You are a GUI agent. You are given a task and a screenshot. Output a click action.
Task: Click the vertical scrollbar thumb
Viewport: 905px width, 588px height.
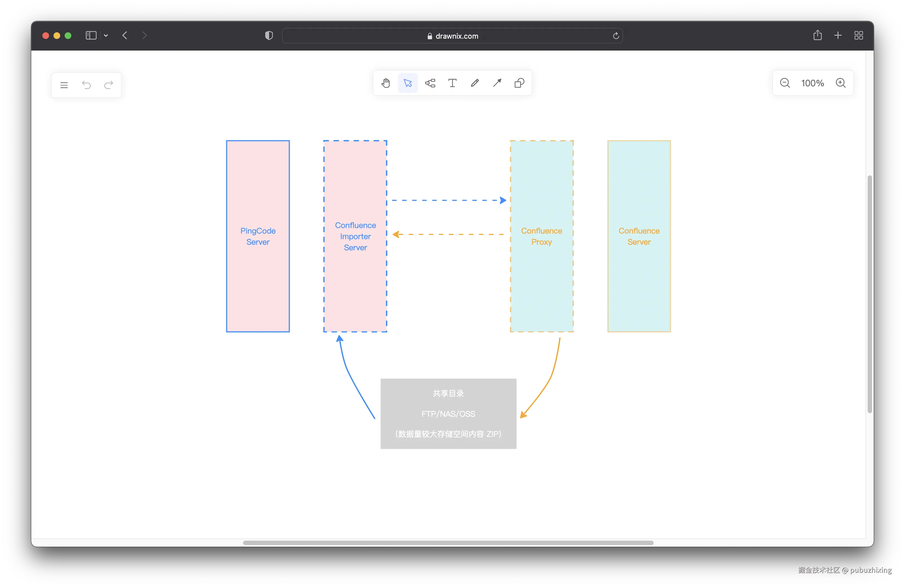pos(869,294)
